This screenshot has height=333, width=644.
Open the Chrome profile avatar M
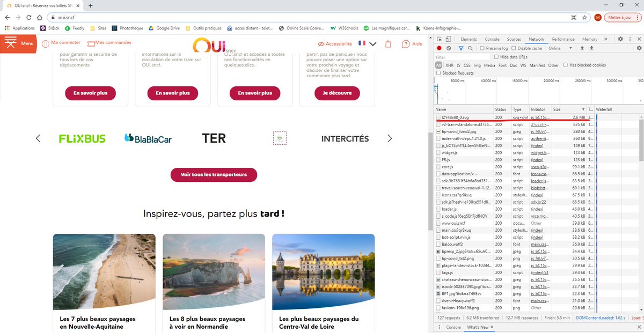(598, 17)
